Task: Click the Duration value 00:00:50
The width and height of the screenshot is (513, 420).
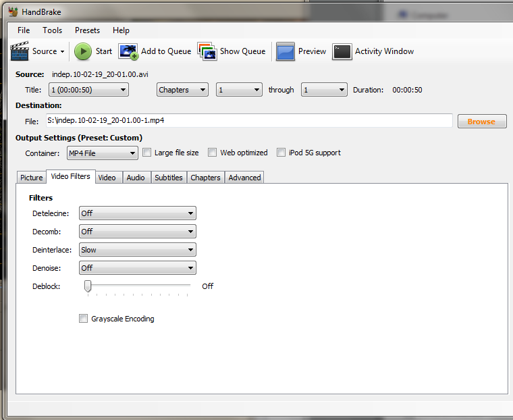Action: [407, 90]
